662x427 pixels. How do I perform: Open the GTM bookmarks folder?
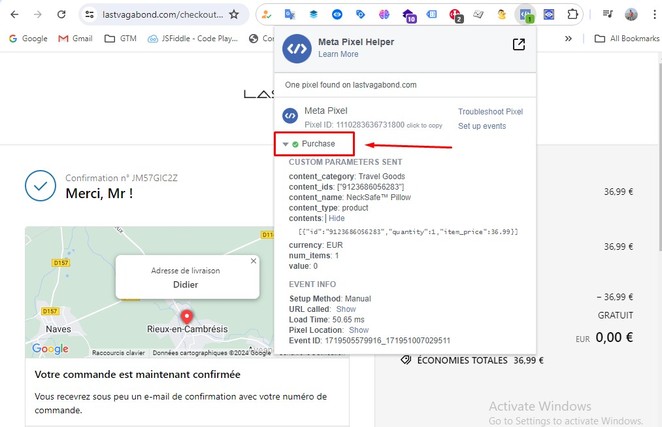tap(120, 38)
